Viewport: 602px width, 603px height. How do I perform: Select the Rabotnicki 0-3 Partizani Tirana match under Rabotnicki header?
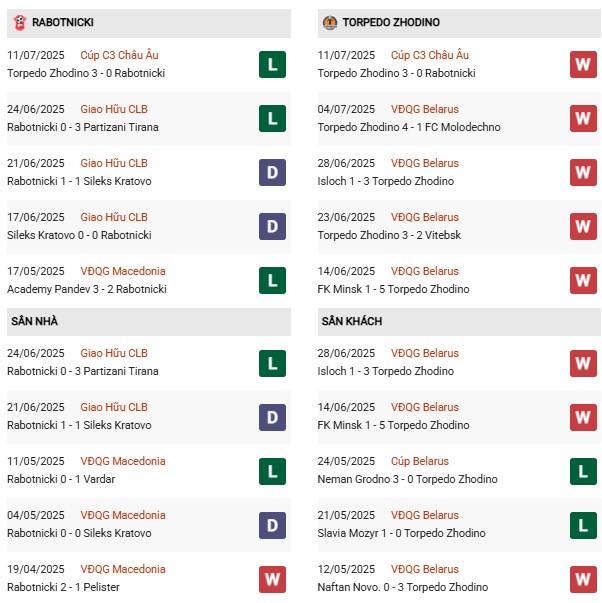[83, 127]
